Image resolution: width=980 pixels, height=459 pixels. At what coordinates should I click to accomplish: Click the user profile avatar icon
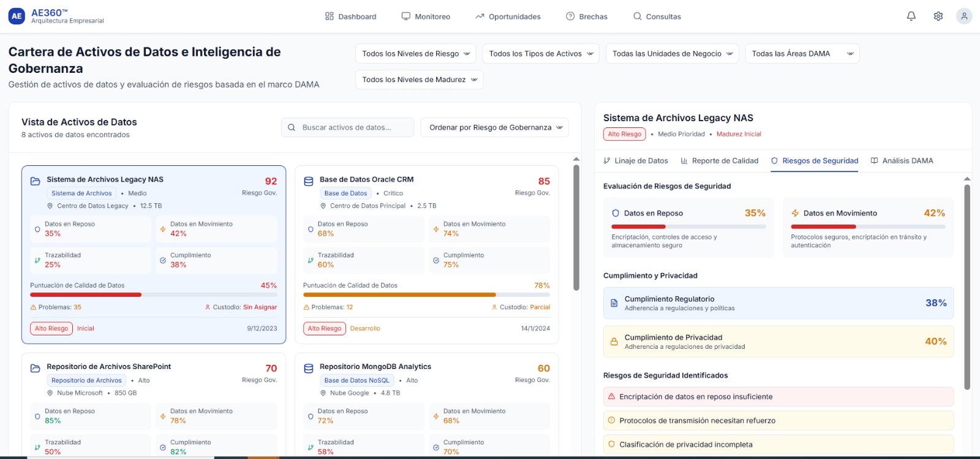(964, 17)
